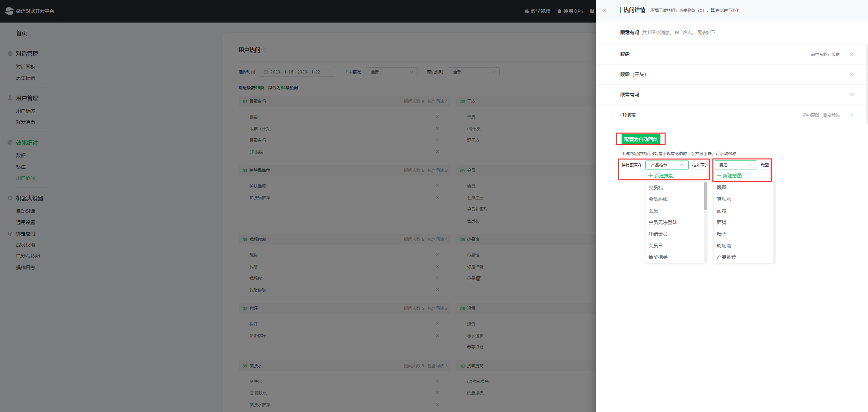Open the 眼霜 intent dropdown

point(735,165)
